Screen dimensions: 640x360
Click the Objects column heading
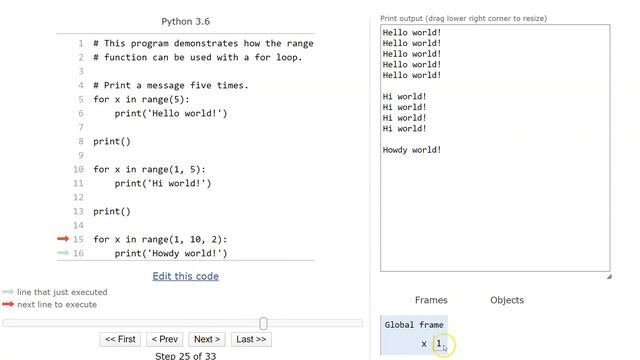point(507,300)
